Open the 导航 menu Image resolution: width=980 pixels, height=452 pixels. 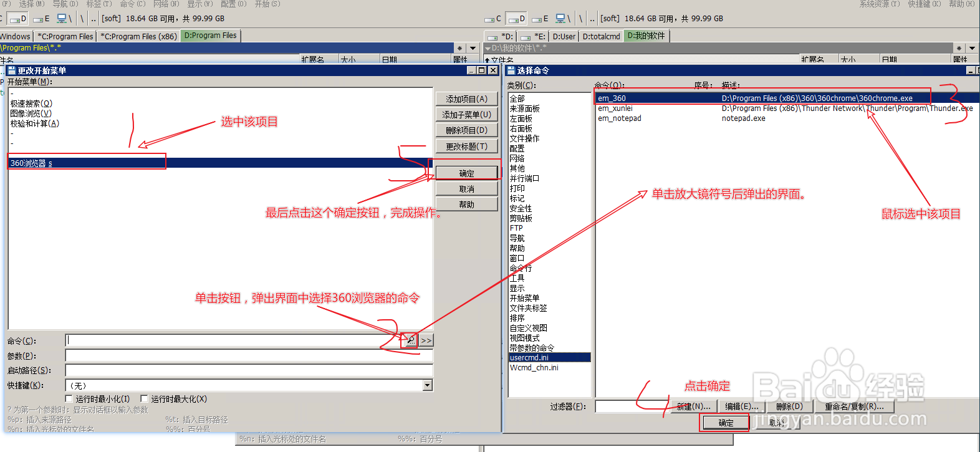point(65,4)
